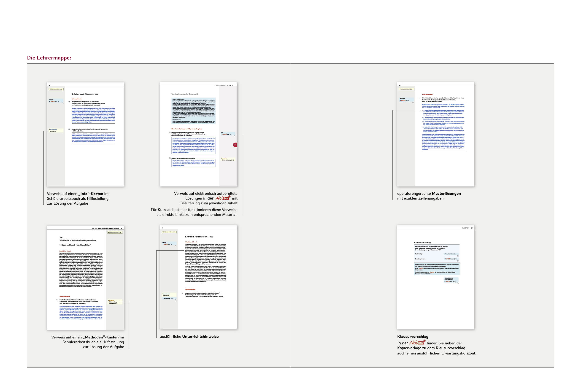The image size is (581, 392).
Task: Open the Klausurvorschlag page thumbnail
Action: pos(435,277)
